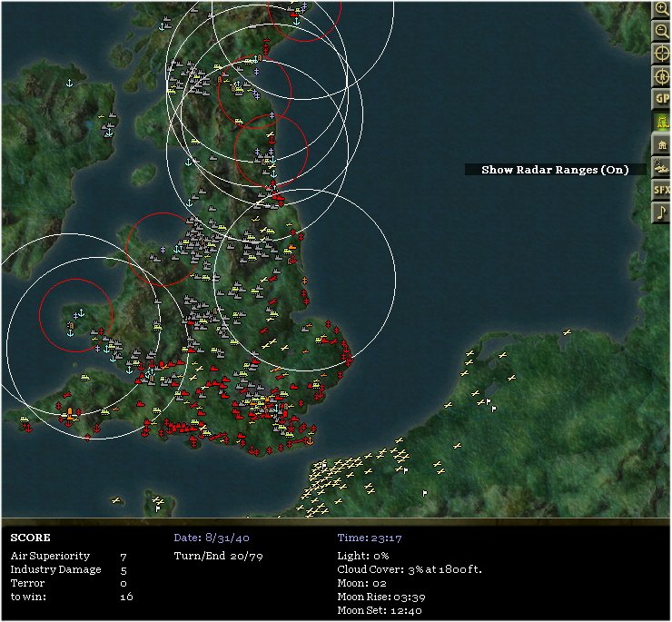672x622 pixels.
Task: Select the lone yellow airfield in the Netherlands north
Action: click(x=568, y=331)
